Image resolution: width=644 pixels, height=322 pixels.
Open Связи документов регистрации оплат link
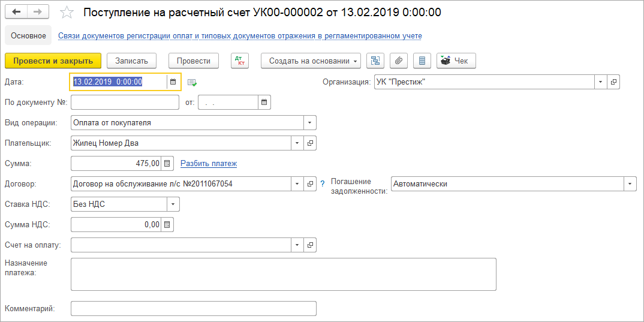coord(240,36)
